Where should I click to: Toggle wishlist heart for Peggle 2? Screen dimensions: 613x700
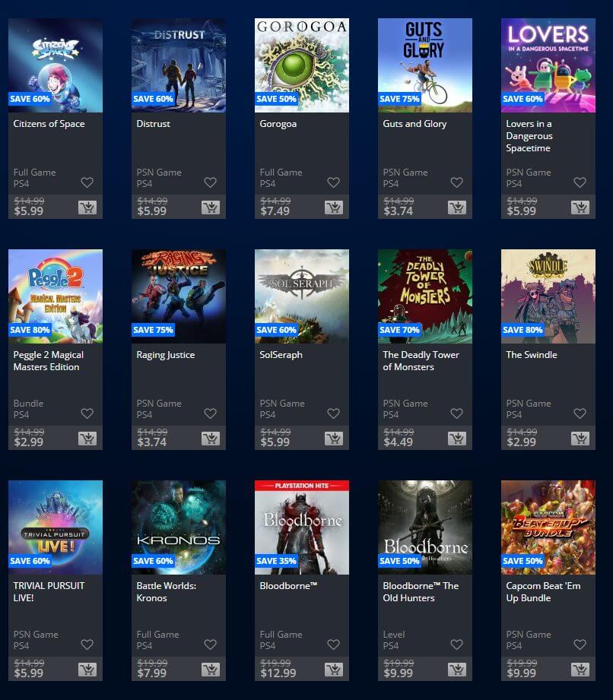(x=87, y=413)
